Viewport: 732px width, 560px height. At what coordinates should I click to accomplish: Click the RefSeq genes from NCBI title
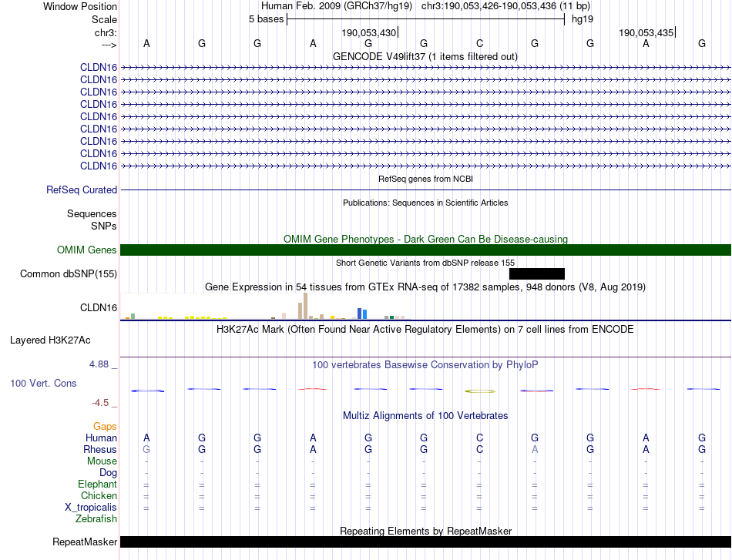click(x=425, y=179)
